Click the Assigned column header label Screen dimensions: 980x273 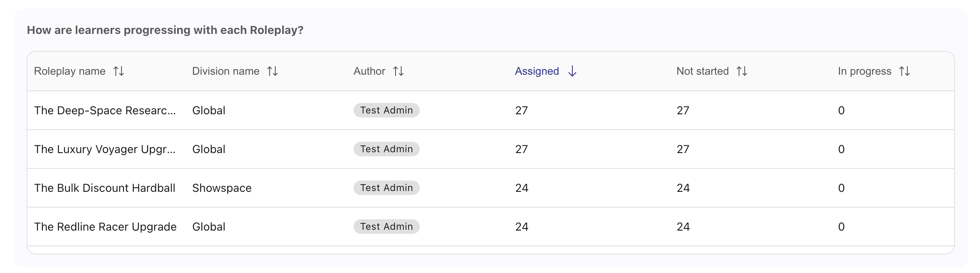[537, 71]
